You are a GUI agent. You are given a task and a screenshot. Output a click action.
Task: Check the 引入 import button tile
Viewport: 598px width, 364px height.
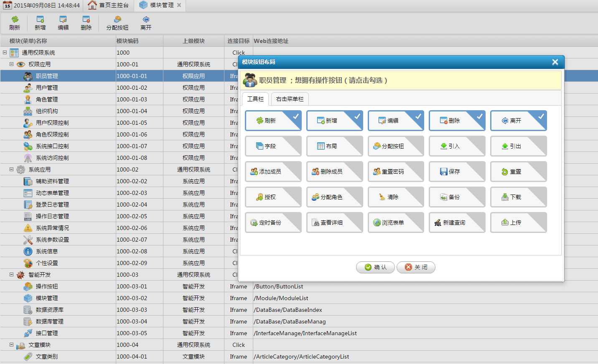point(457,146)
